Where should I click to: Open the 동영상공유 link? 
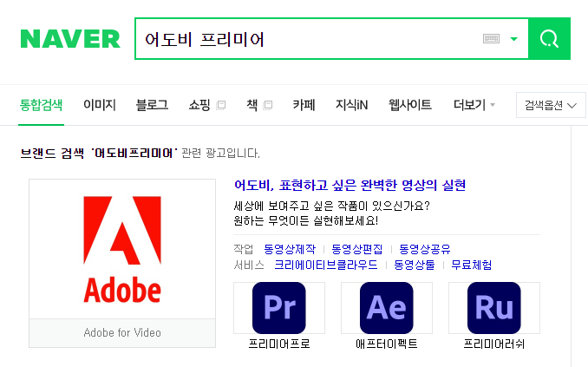tap(424, 249)
